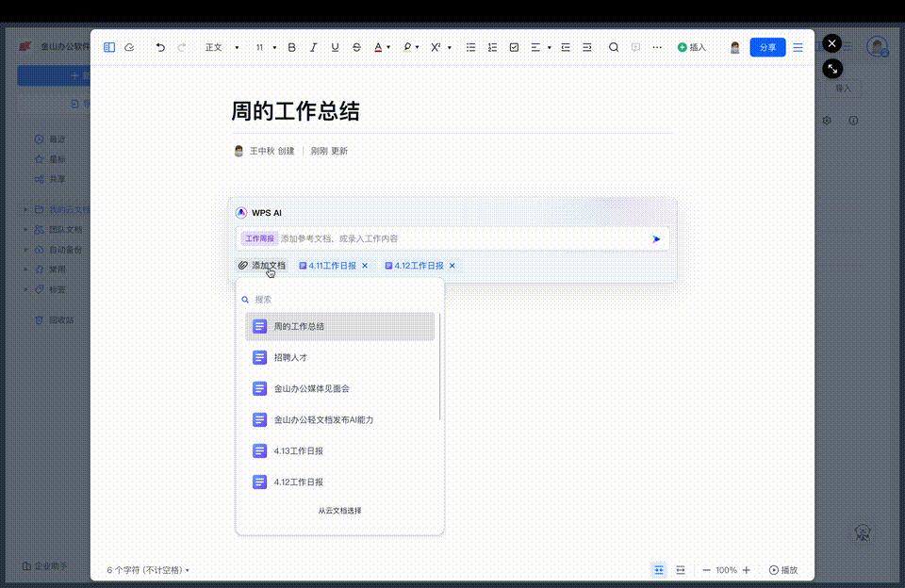Open the comment icon in the toolbar
Screen dimensions: 905x588
point(637,47)
